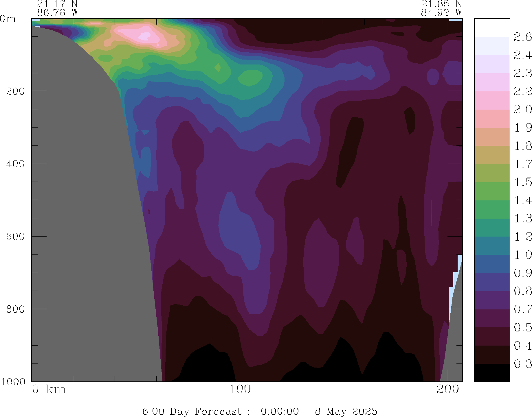Viewport: 532px width, 417px height.
Task: Click the '0 km' distance axis label
Action: click(x=49, y=389)
